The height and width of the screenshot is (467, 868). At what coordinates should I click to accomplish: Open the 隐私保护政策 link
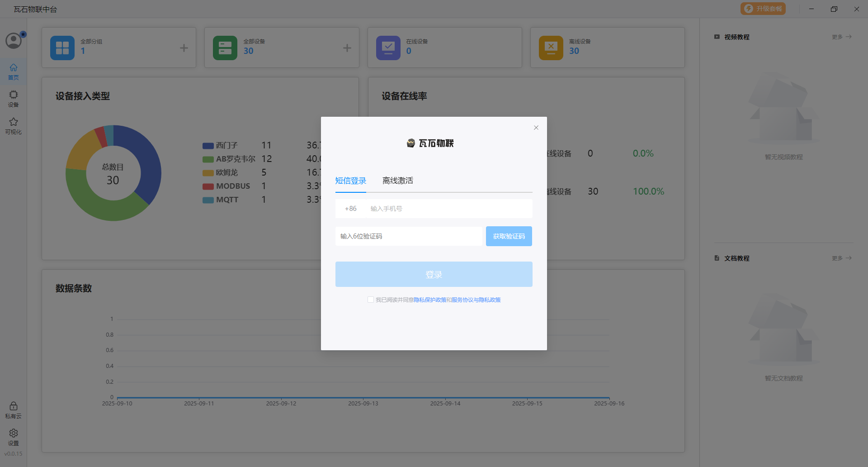point(430,300)
